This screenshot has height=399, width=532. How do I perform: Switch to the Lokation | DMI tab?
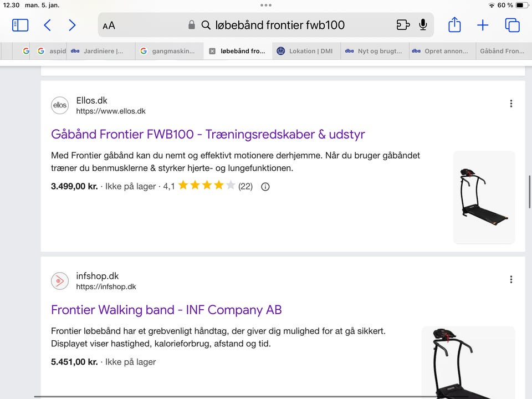pos(306,51)
